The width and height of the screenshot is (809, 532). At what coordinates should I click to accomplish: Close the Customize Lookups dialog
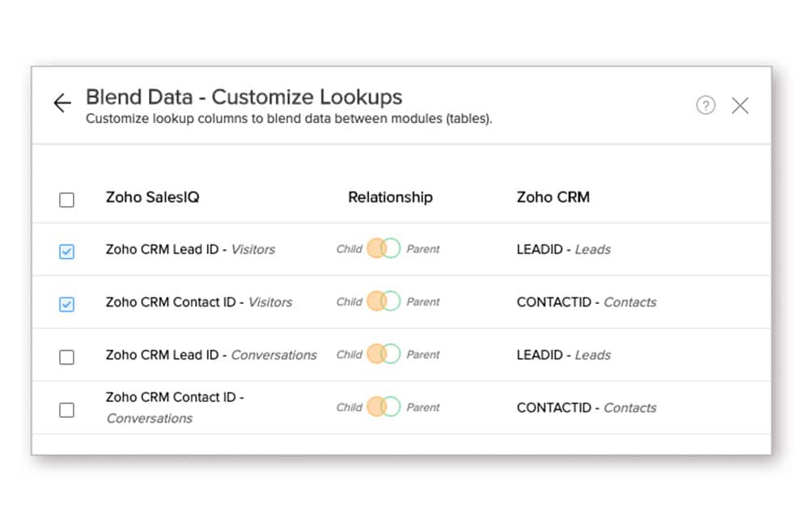(x=739, y=105)
